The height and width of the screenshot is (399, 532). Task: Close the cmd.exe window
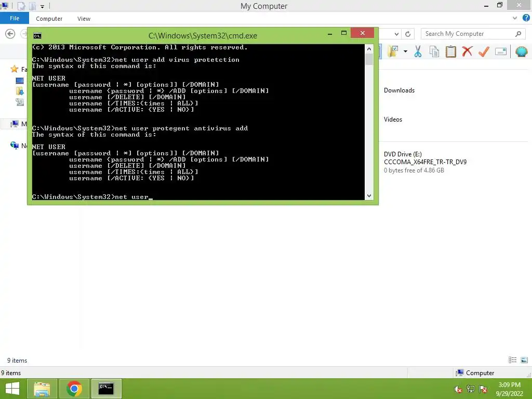(362, 33)
